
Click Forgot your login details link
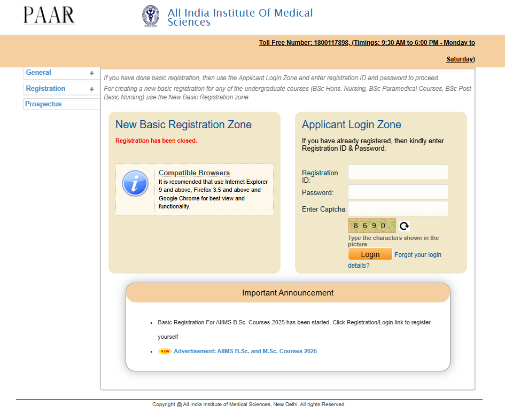417,255
